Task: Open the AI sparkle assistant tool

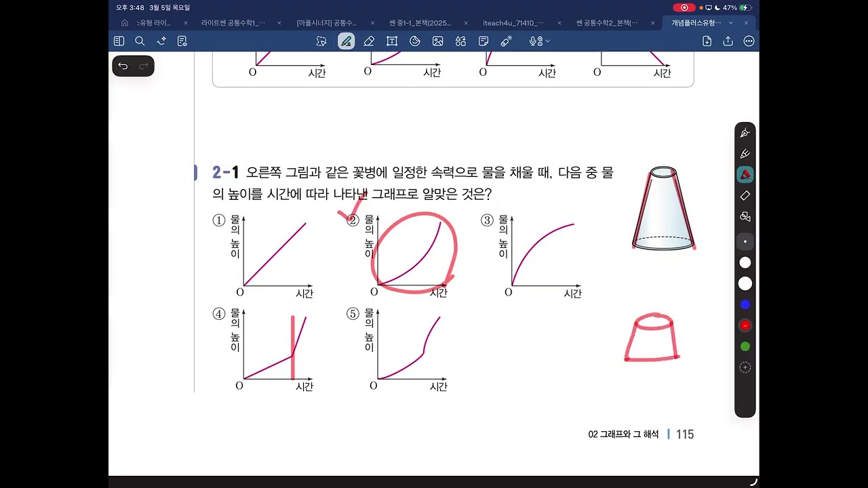Action: (161, 41)
